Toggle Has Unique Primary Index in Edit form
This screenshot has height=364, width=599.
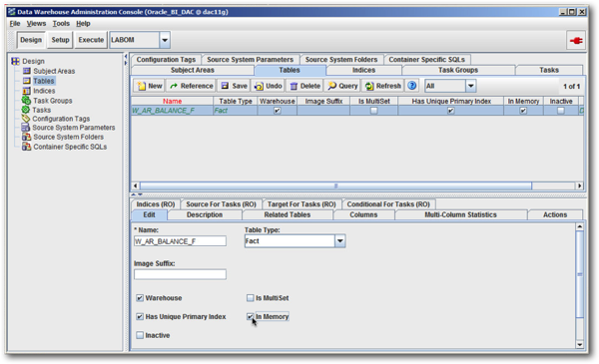(x=140, y=317)
